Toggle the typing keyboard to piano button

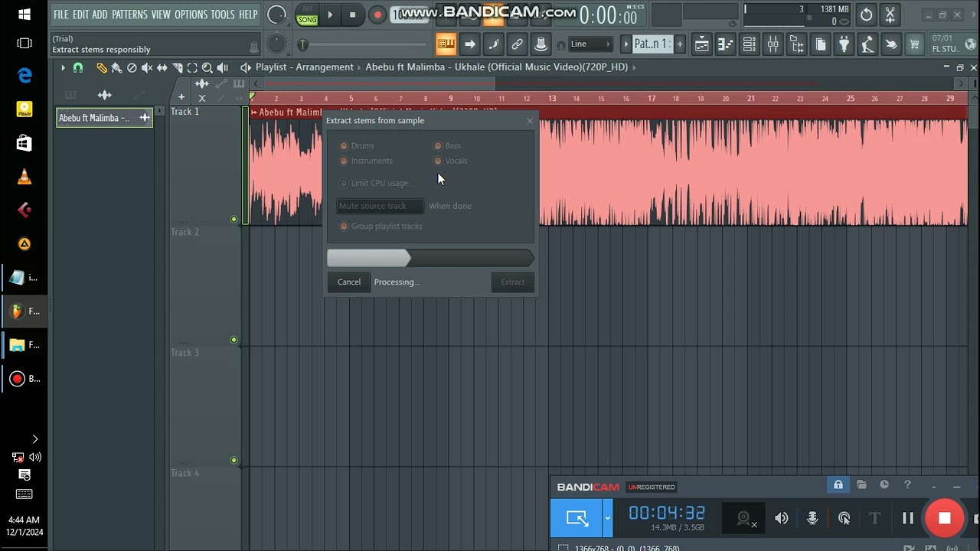click(x=446, y=44)
